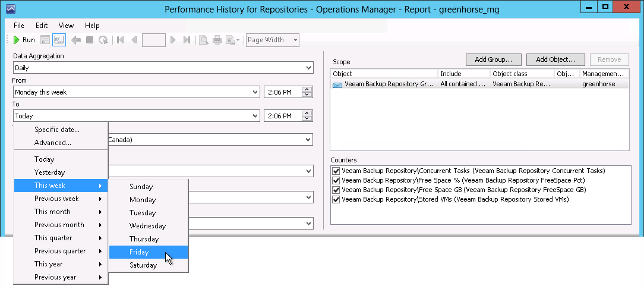Click the Veeam Backup Repository group icon in Scope
The height and width of the screenshot is (289, 644).
[337, 84]
